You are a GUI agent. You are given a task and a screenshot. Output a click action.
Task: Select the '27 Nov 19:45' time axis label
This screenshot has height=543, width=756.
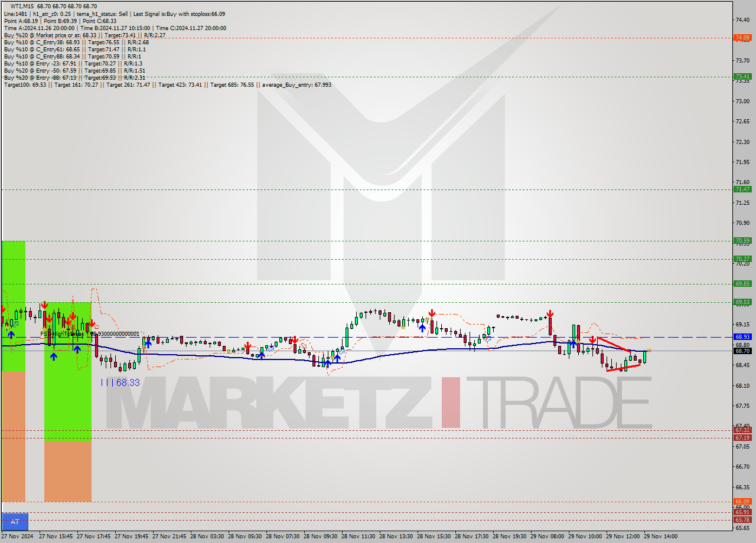[132, 537]
